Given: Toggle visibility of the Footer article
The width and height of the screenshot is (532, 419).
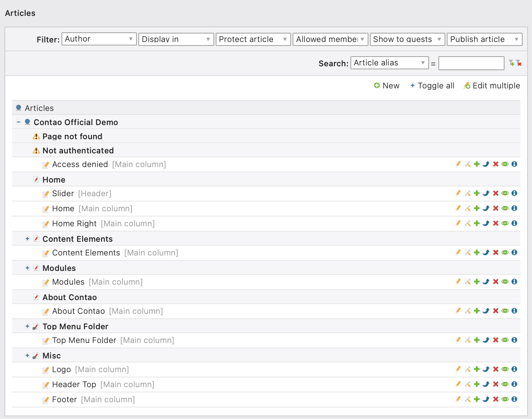Looking at the screenshot, I should pyautogui.click(x=505, y=400).
